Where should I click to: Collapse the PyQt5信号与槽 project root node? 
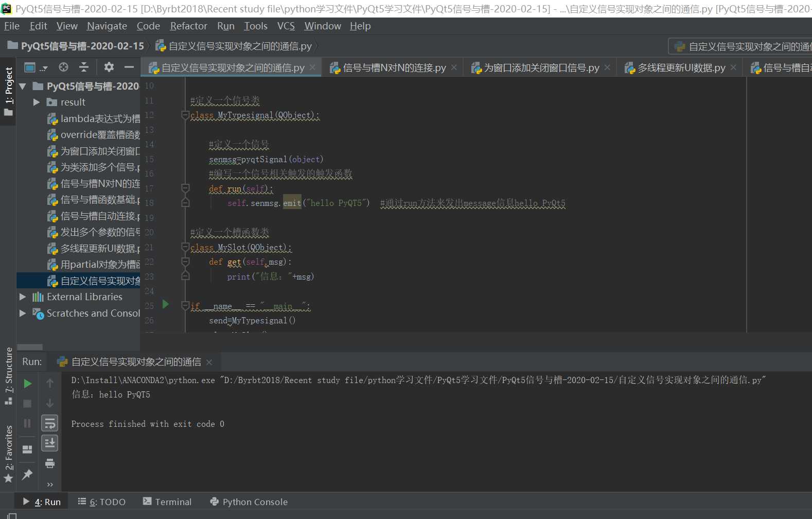pyautogui.click(x=23, y=86)
